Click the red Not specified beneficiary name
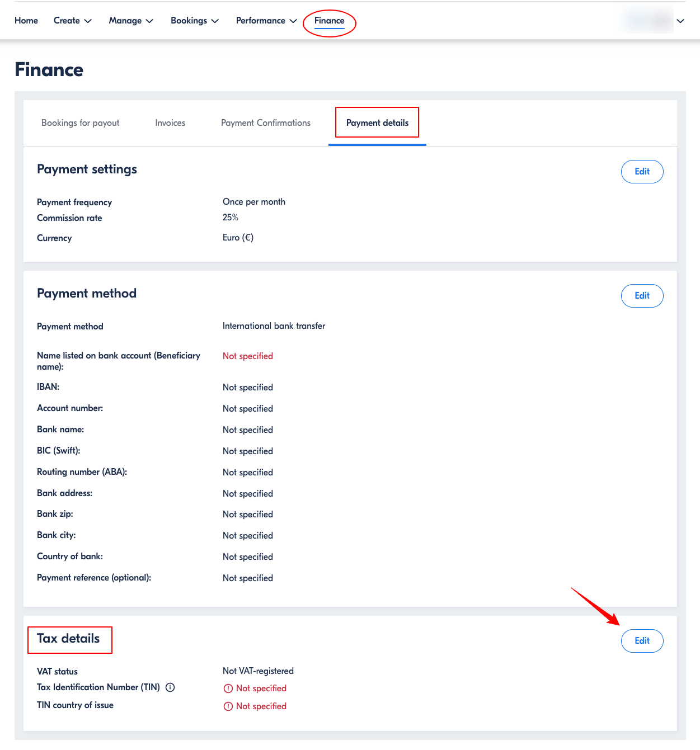 pyautogui.click(x=248, y=356)
